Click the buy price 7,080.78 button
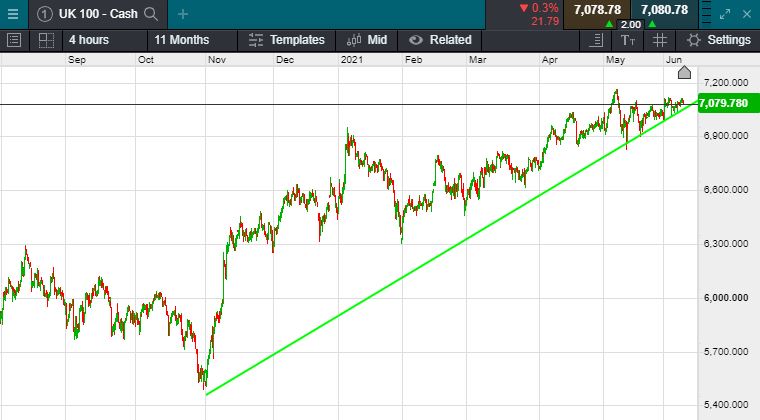This screenshot has height=420, width=760. pos(664,9)
